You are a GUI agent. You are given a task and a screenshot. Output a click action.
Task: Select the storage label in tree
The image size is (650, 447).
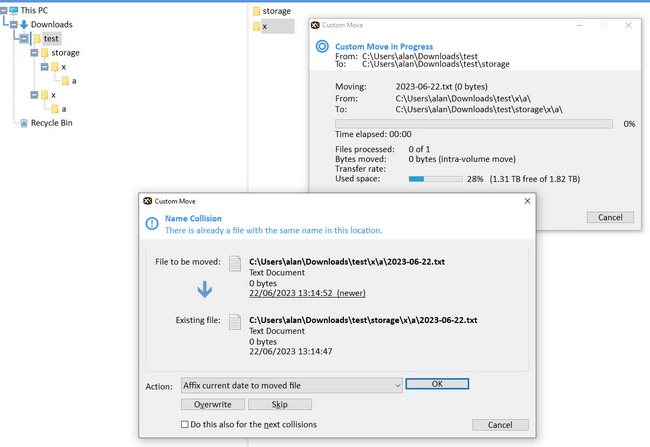point(65,53)
